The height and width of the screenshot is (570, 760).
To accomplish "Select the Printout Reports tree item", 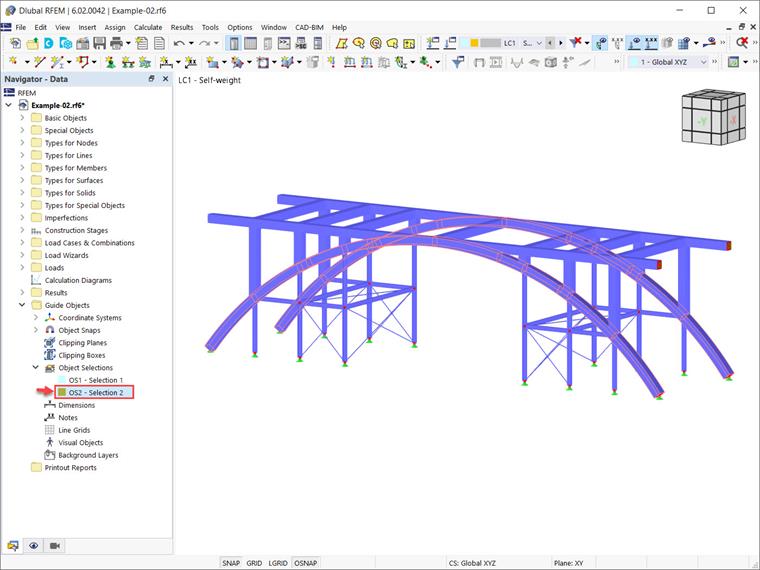I will [x=70, y=468].
